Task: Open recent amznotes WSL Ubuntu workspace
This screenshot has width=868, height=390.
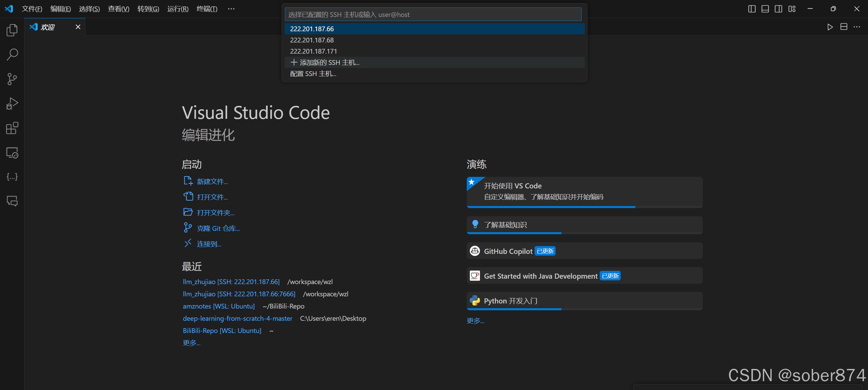Action: [218, 306]
